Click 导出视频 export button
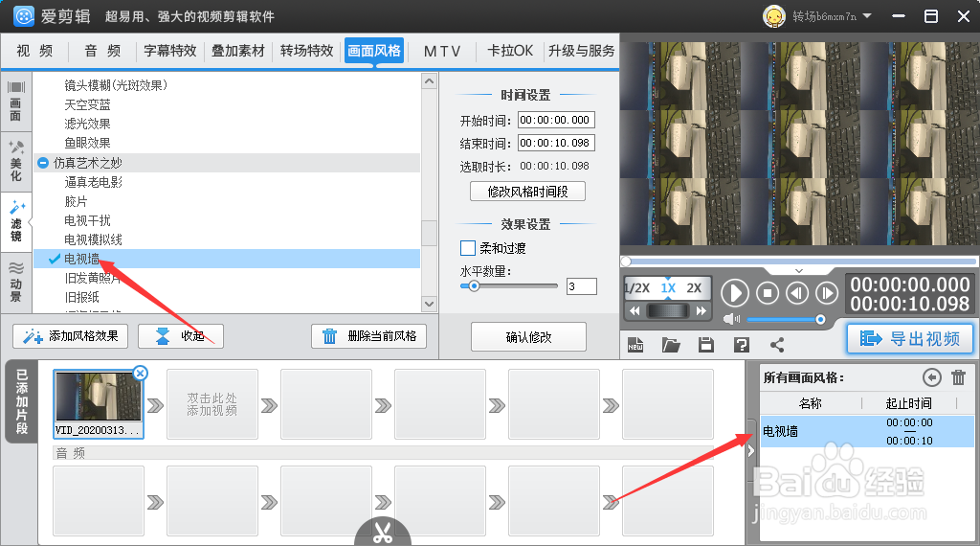 [910, 338]
